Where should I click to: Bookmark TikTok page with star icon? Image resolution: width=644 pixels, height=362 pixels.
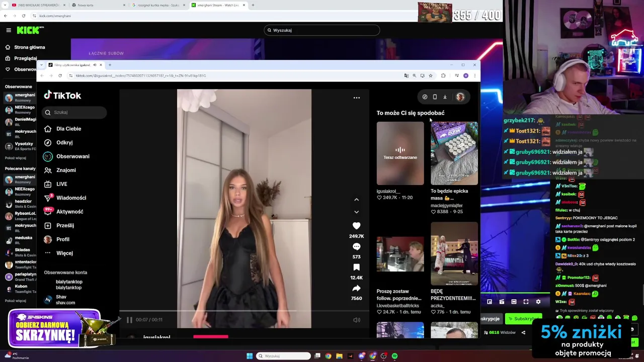point(430,76)
